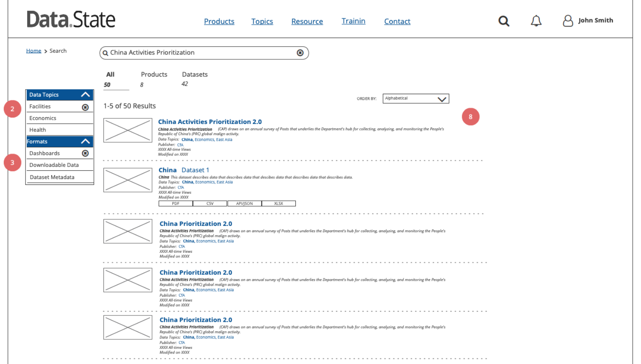Click the Home breadcrumb link

click(34, 51)
